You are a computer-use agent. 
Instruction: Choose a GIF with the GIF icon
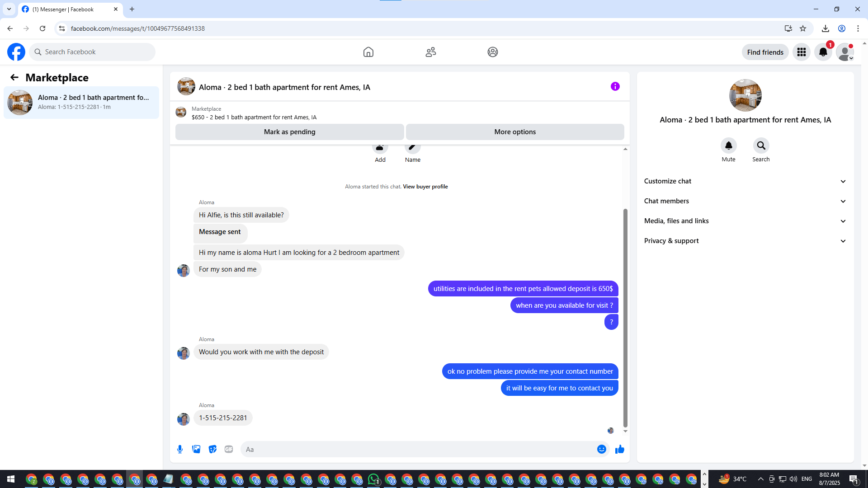tap(229, 449)
